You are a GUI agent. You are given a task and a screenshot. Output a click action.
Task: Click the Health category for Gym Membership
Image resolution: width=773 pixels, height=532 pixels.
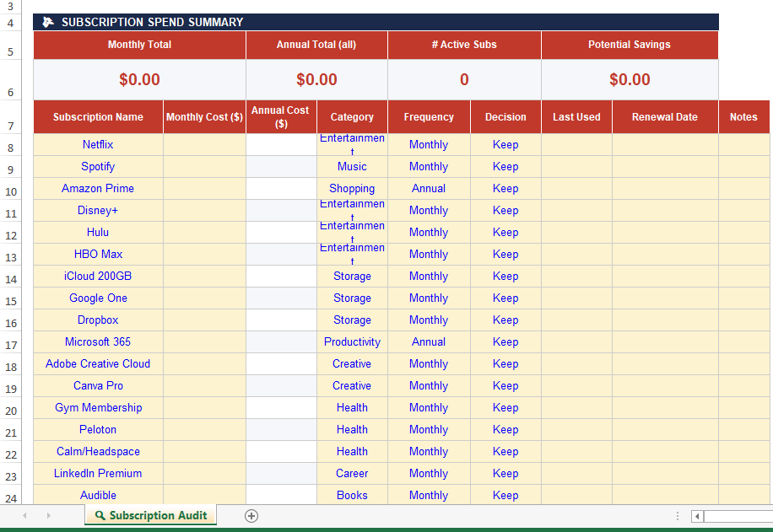(x=352, y=408)
